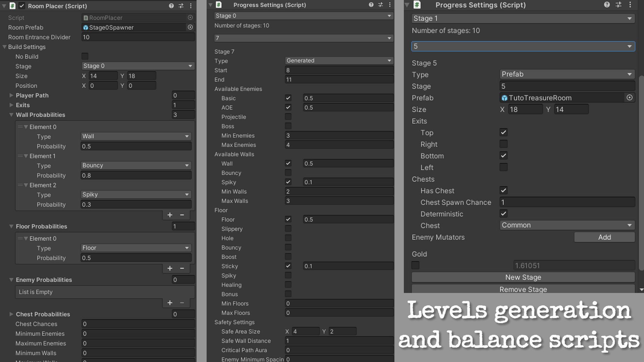Edit the Max Enemies value field
This screenshot has width=644, height=362.
point(339,145)
